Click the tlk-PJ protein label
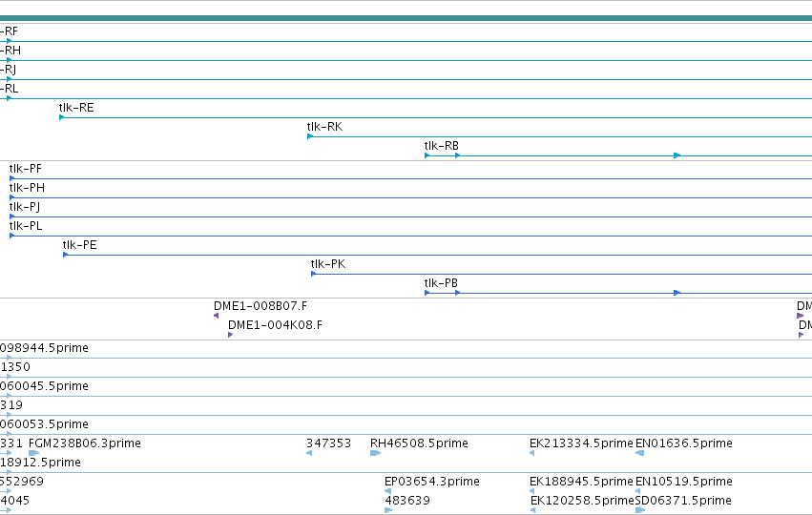Viewport: 812px width, 515px height. [x=25, y=207]
